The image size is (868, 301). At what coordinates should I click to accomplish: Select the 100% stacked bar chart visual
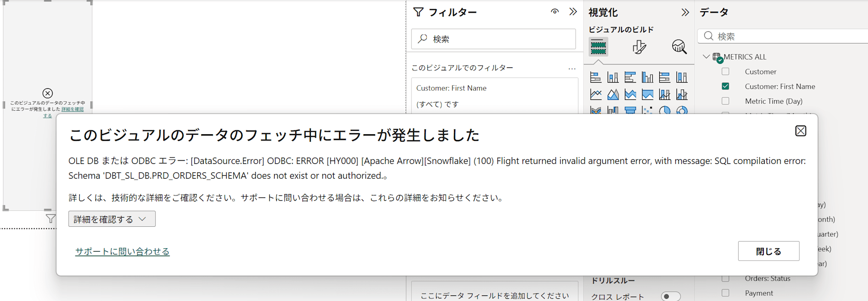point(664,77)
